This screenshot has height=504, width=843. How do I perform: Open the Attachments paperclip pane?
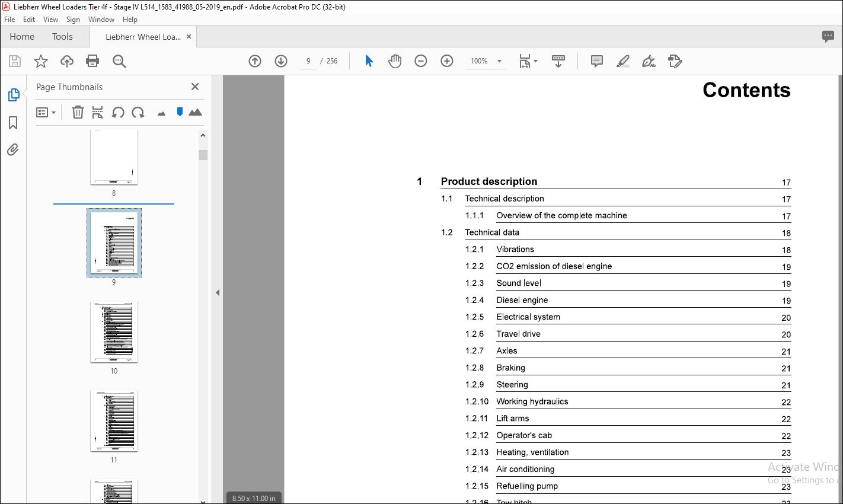[x=13, y=149]
